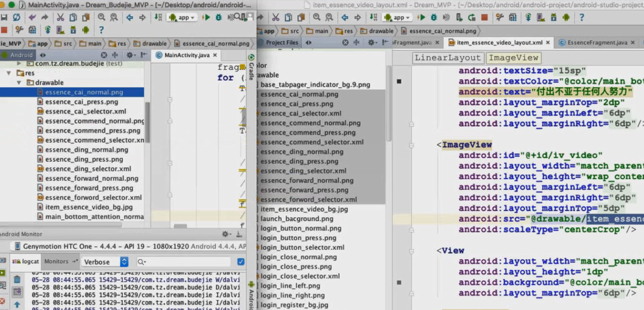Open Help via the question mark in right toolbar
Screen dimensions: 644x310
pyautogui.click(x=582, y=18)
